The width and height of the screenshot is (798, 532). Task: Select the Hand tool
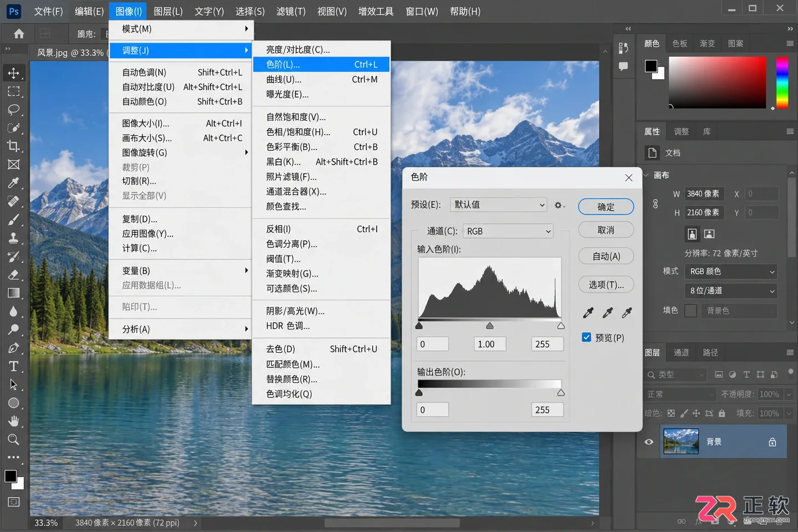point(13,421)
